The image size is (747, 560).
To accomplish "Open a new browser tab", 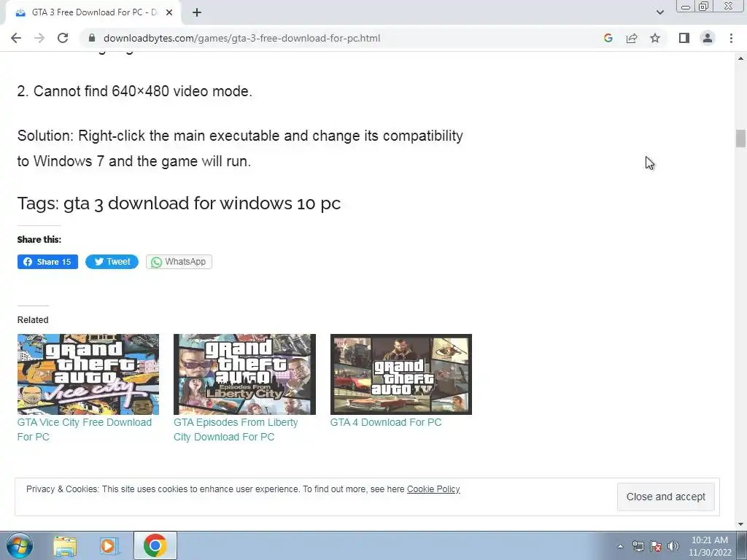I will pos(197,13).
